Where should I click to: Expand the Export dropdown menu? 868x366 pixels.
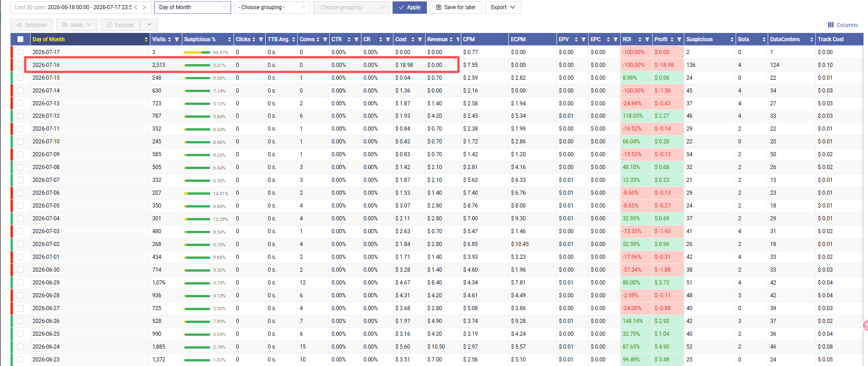503,7
